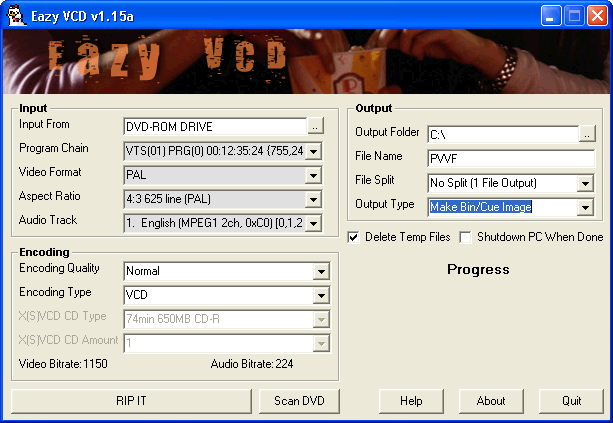Click the Scan DVD button
Image resolution: width=613 pixels, height=423 pixels.
tap(299, 401)
